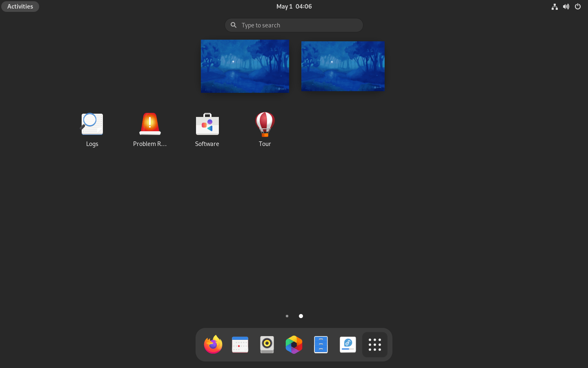The height and width of the screenshot is (368, 588).
Task: Open the Software store app
Action: [207, 129]
